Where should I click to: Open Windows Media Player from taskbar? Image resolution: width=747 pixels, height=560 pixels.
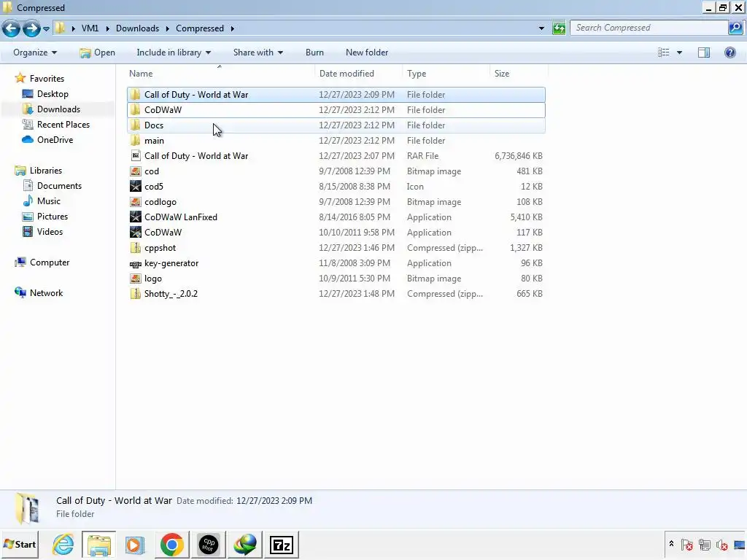(x=134, y=544)
